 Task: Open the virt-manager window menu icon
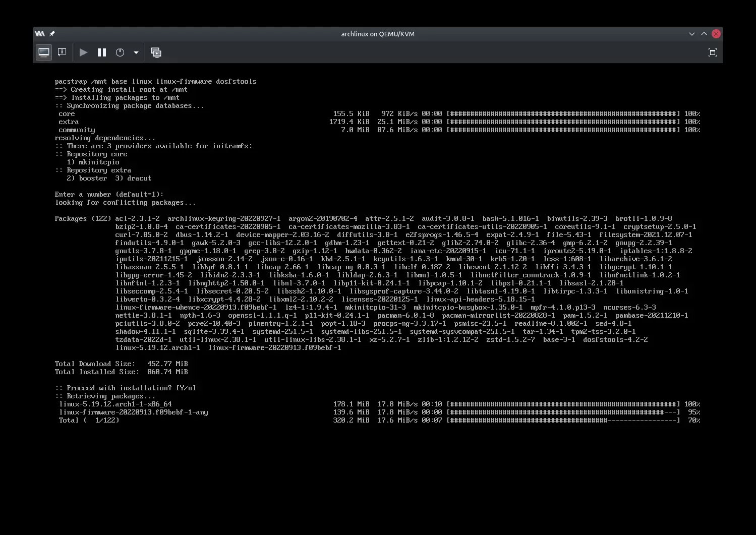(40, 34)
